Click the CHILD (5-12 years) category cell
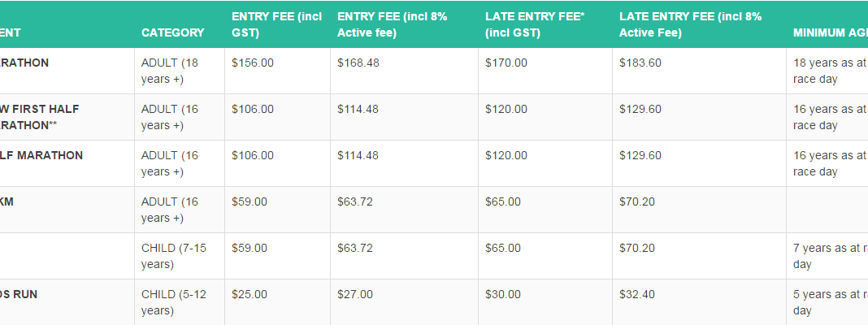Image resolution: width=868 pixels, height=325 pixels. coord(174,302)
